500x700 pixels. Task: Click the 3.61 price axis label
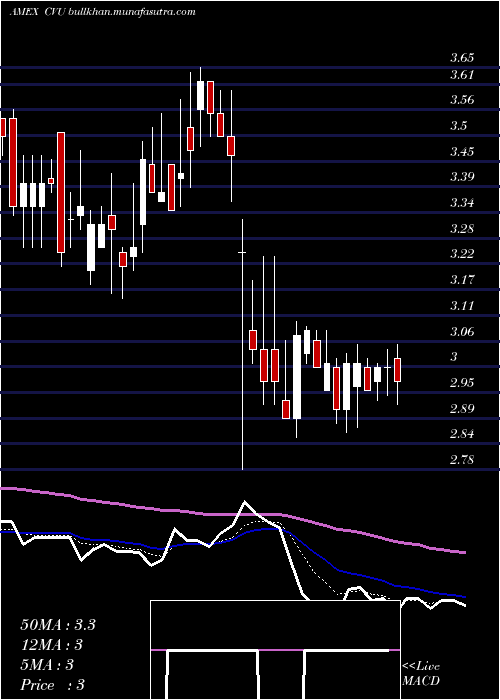462,75
